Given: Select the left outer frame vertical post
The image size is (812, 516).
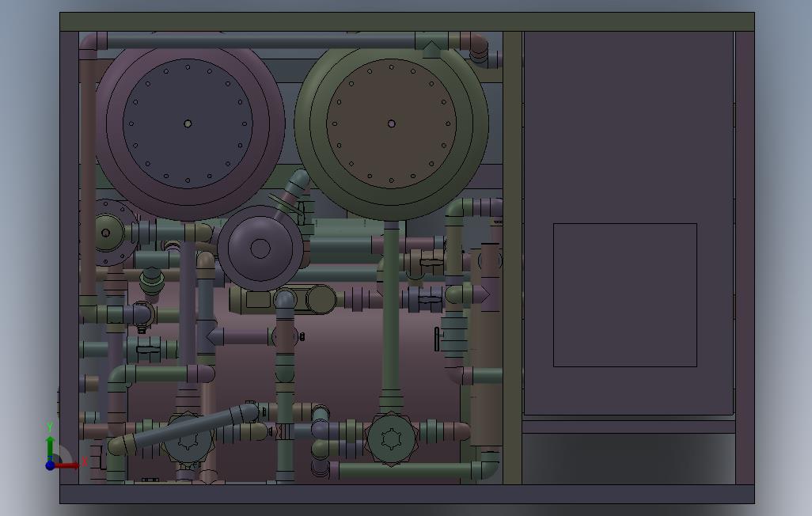Looking at the screenshot, I should tap(69, 257).
